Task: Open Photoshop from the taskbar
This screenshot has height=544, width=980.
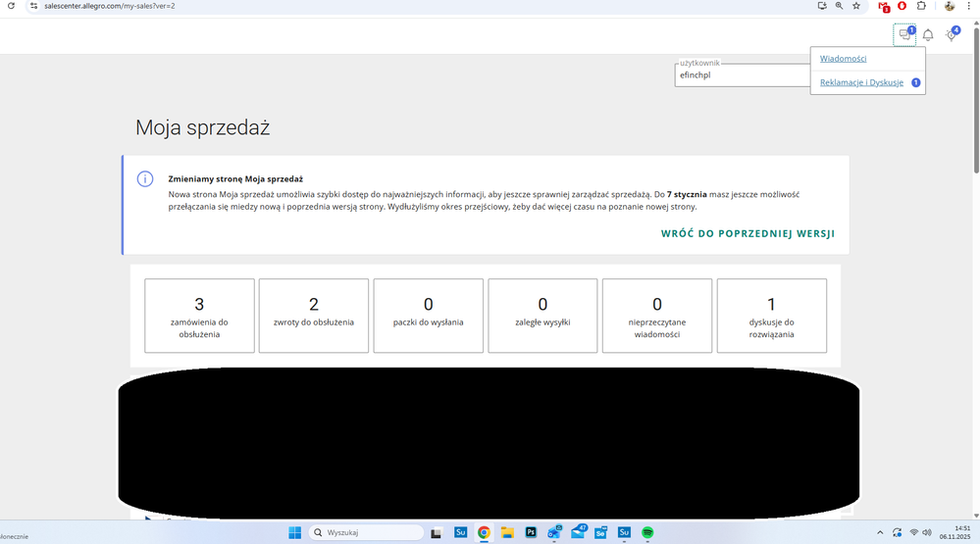Action: click(x=531, y=532)
